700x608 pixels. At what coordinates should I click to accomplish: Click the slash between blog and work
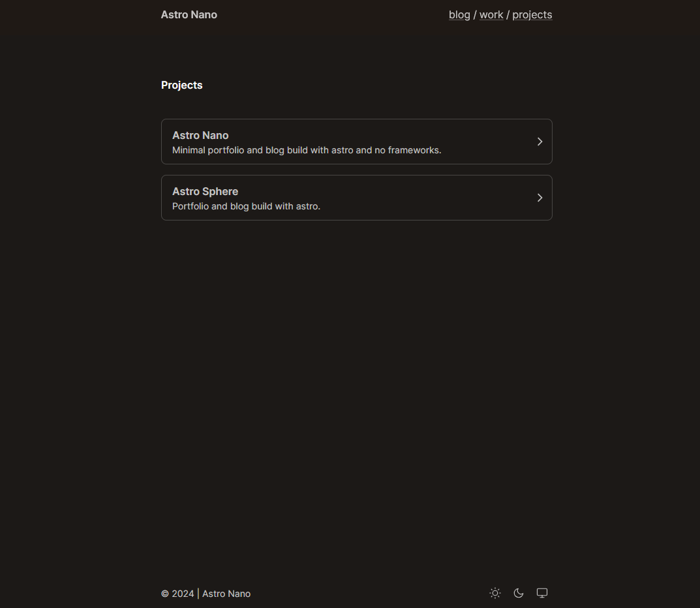coord(475,15)
